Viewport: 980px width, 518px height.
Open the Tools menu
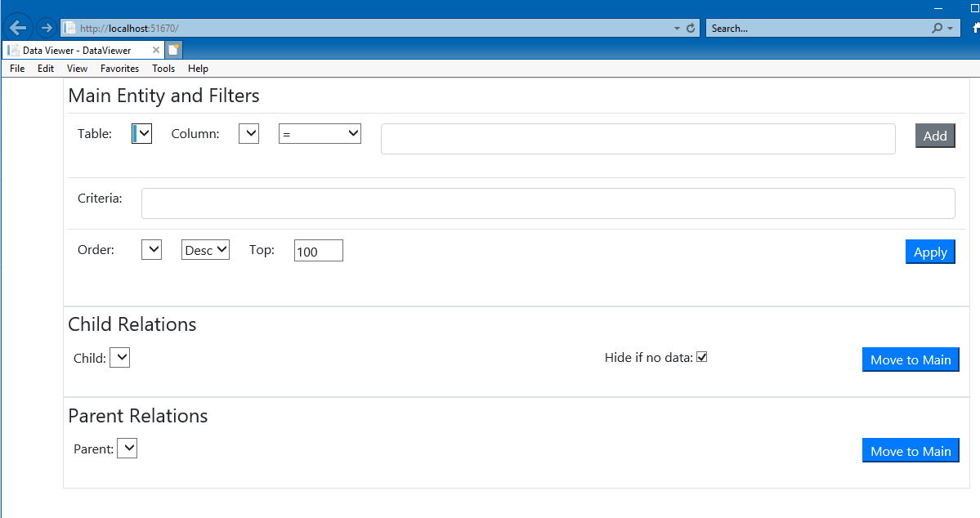163,69
